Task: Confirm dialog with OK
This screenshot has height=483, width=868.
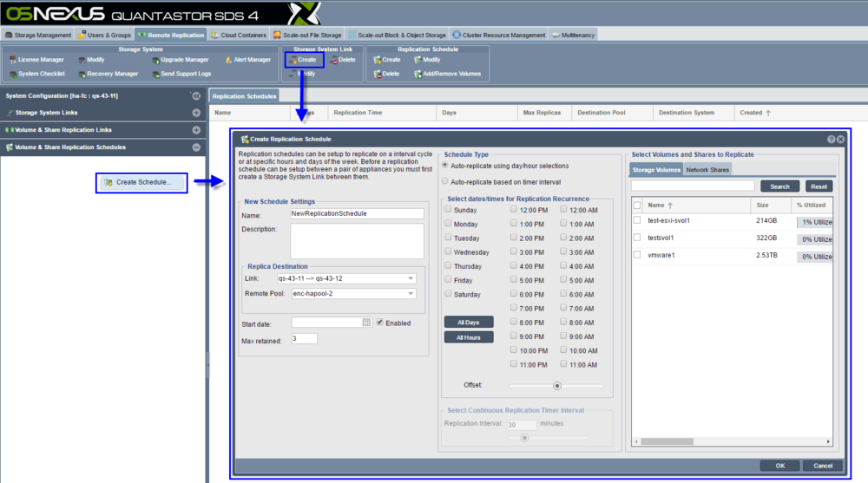Action: (779, 466)
